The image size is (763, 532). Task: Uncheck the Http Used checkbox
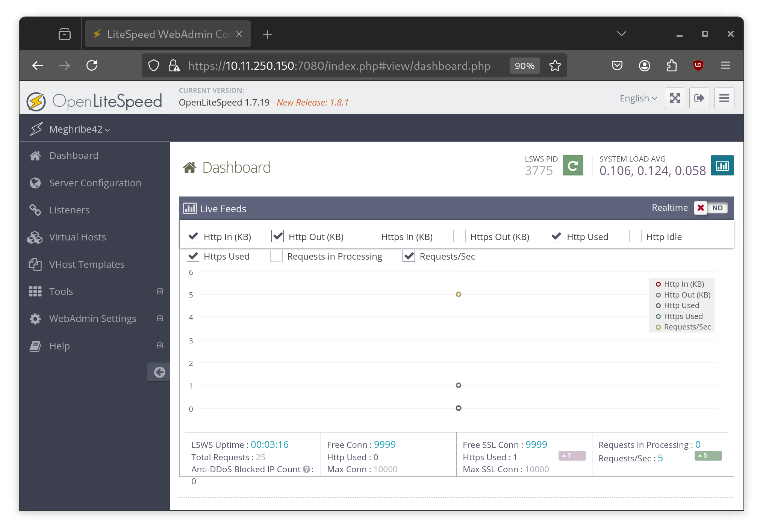[556, 236]
